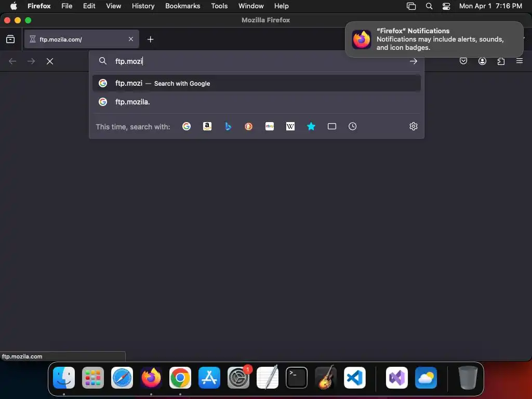Search this time with Wikipedia
532x399 pixels.
(x=290, y=126)
